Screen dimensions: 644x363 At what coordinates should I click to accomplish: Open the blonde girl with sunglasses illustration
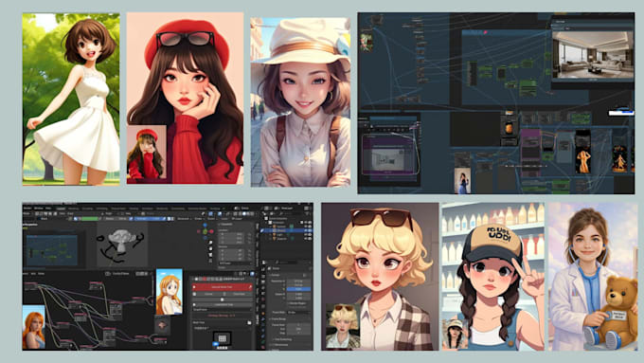pos(380,276)
